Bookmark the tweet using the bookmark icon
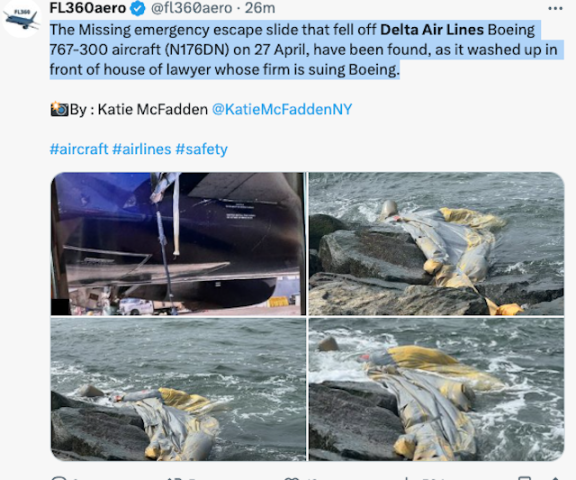The image size is (576, 480). coord(524,478)
